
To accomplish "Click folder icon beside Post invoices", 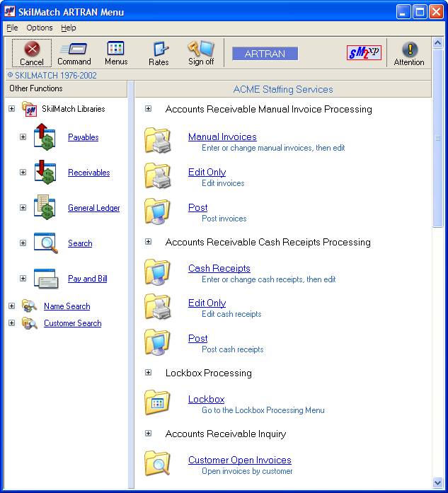I will point(158,211).
